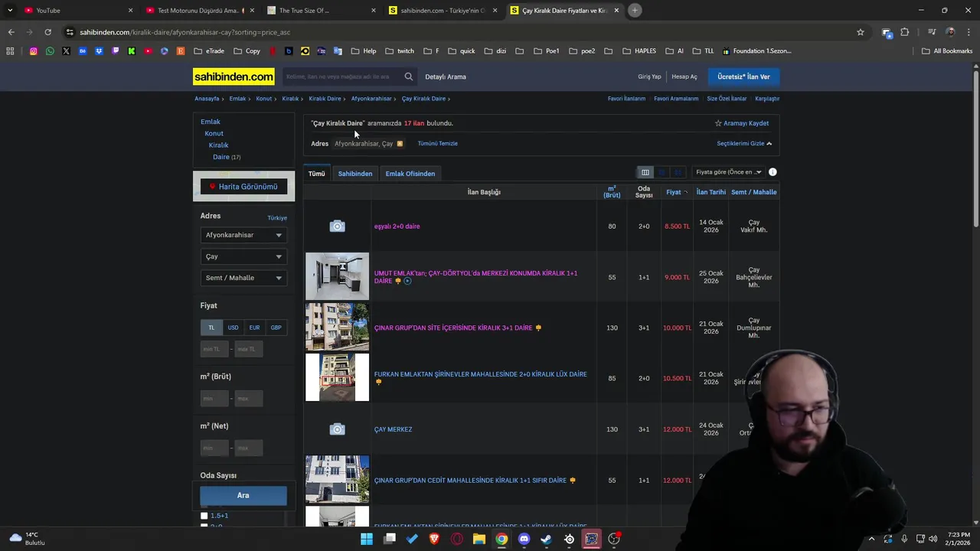
Task: Open the UMUT EMLAK'tan ÇAY-DÖRTYOL listing
Action: [x=475, y=277]
